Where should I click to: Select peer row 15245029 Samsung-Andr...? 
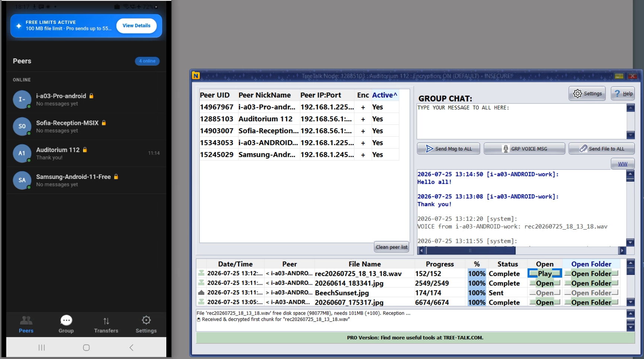299,155
